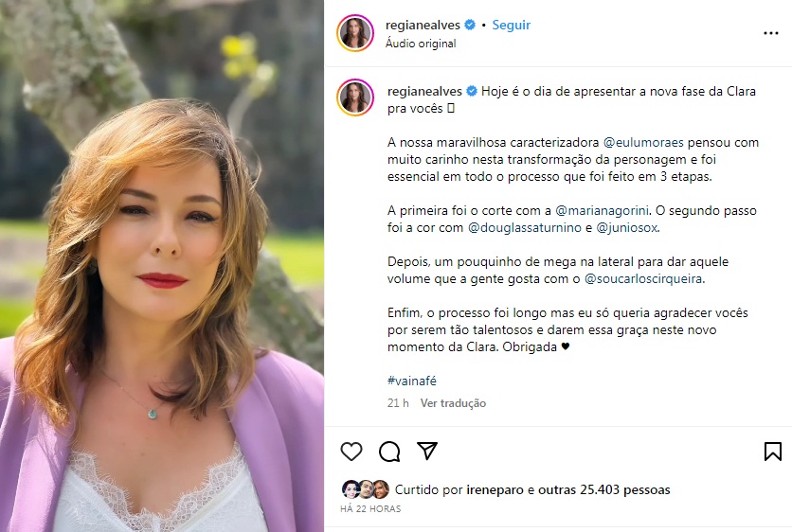The height and width of the screenshot is (532, 792).
Task: Open the three-dot more options menu
Action: point(770,33)
